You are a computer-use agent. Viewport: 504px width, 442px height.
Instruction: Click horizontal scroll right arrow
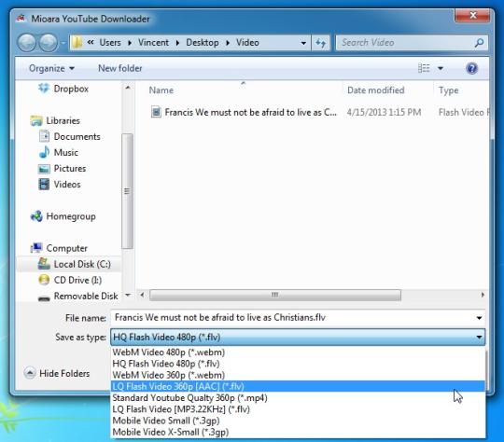tap(483, 295)
